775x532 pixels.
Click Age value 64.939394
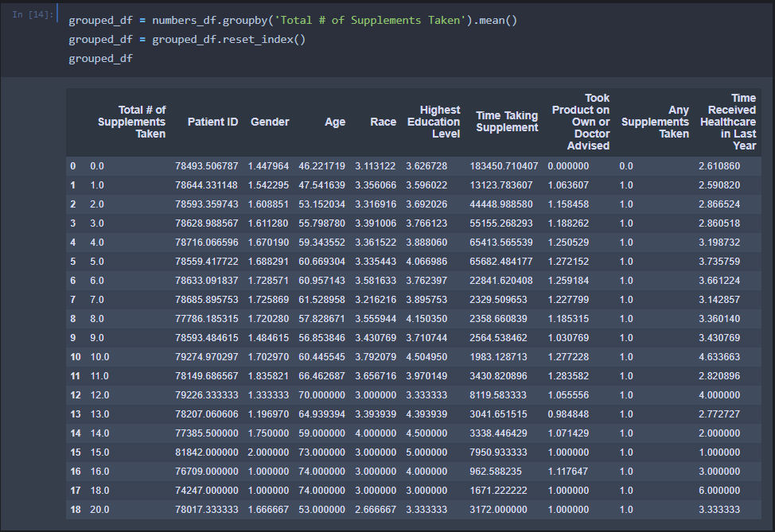(x=321, y=414)
